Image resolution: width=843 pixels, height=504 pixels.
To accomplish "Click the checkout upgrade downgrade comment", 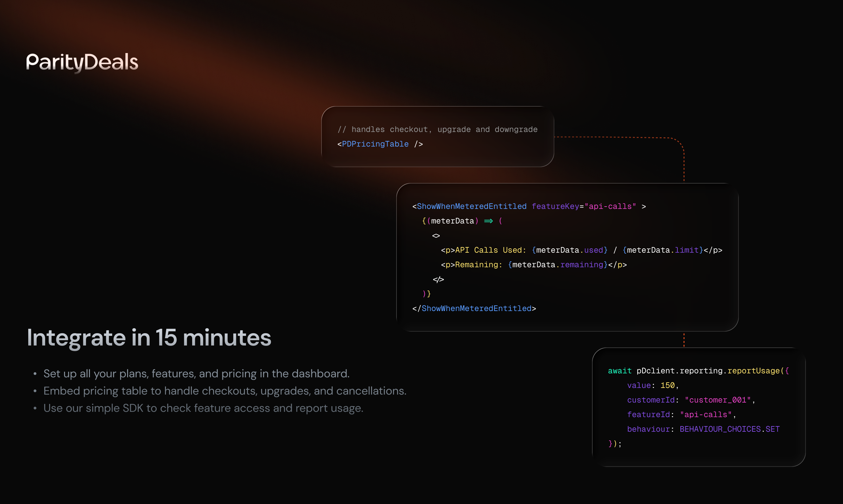I will 437,129.
